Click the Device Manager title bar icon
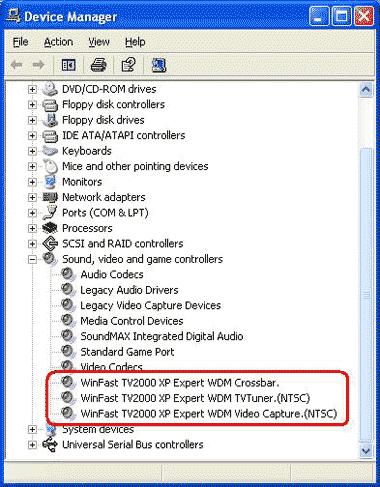Viewport: 380px width, 487px height. [13, 16]
